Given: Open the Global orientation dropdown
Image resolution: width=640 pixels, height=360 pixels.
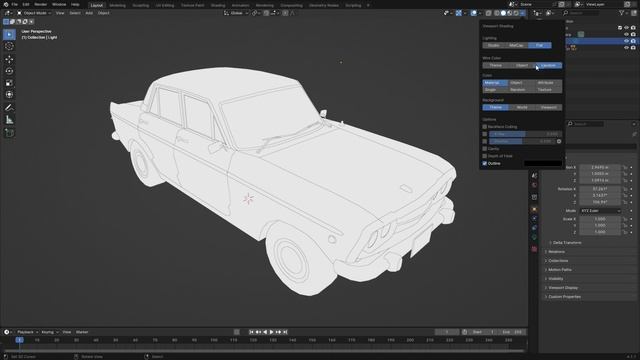Looking at the screenshot, I should (236, 13).
